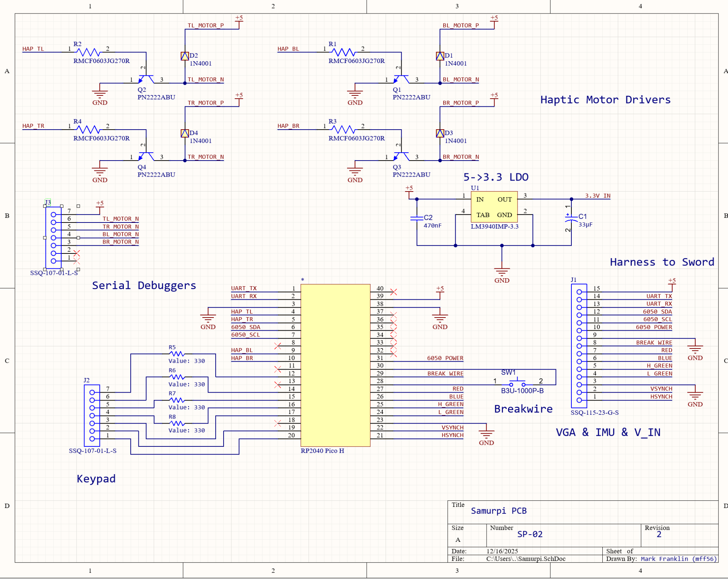Select the Samurpi PCB title text
The height and width of the screenshot is (579, 728).
point(498,511)
